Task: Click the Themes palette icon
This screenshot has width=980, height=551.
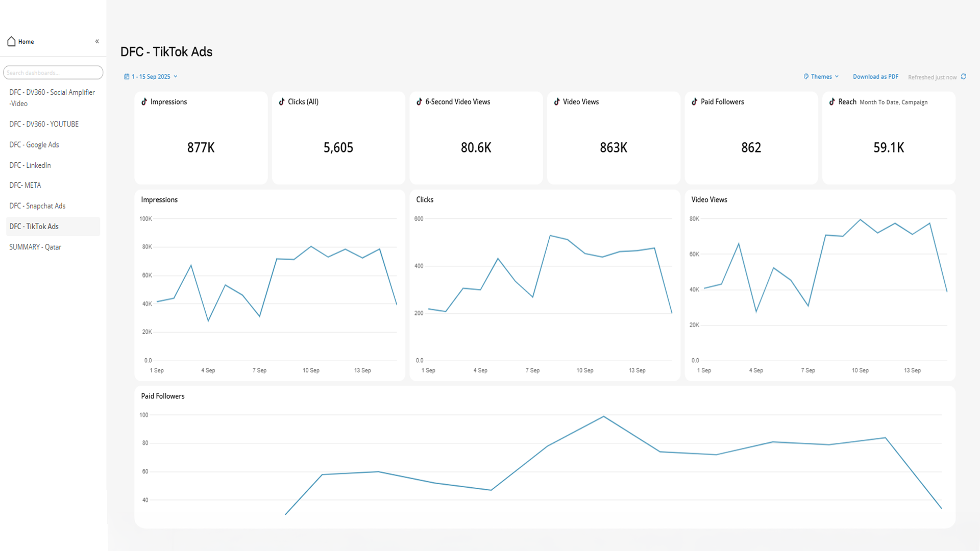Action: (x=806, y=77)
